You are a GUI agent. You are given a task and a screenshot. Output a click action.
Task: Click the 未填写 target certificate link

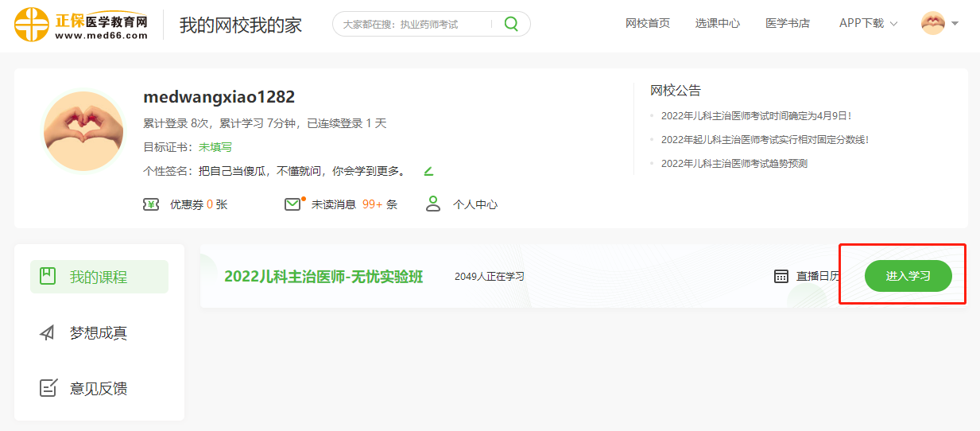coord(215,147)
